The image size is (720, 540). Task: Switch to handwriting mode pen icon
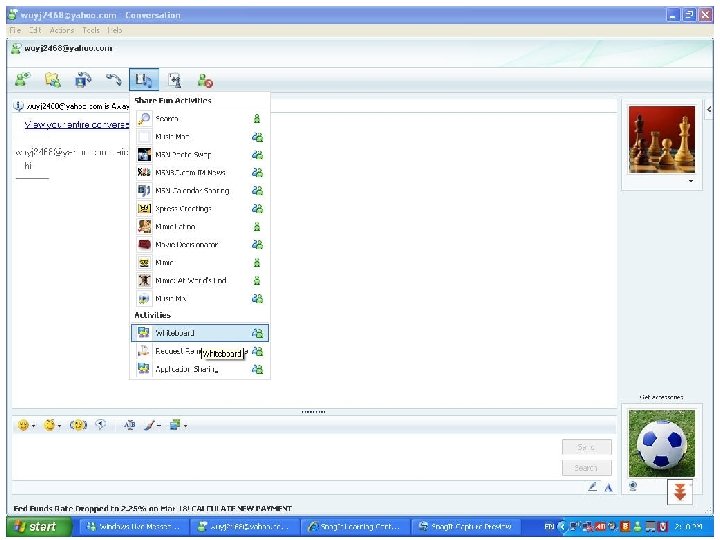tap(593, 487)
